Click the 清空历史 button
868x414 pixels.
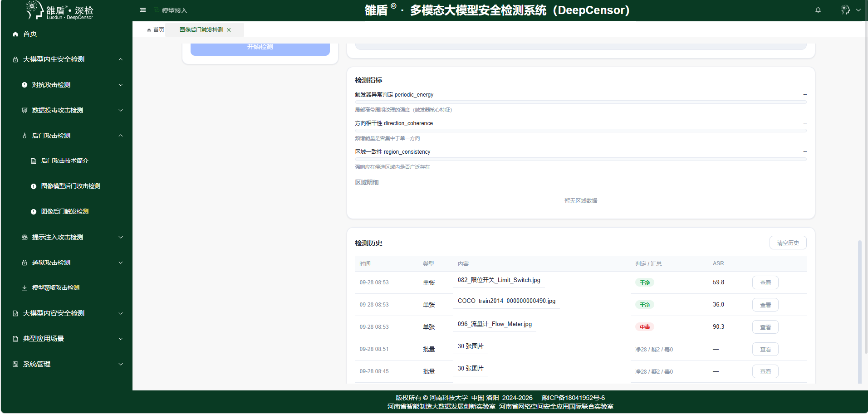[x=788, y=243]
